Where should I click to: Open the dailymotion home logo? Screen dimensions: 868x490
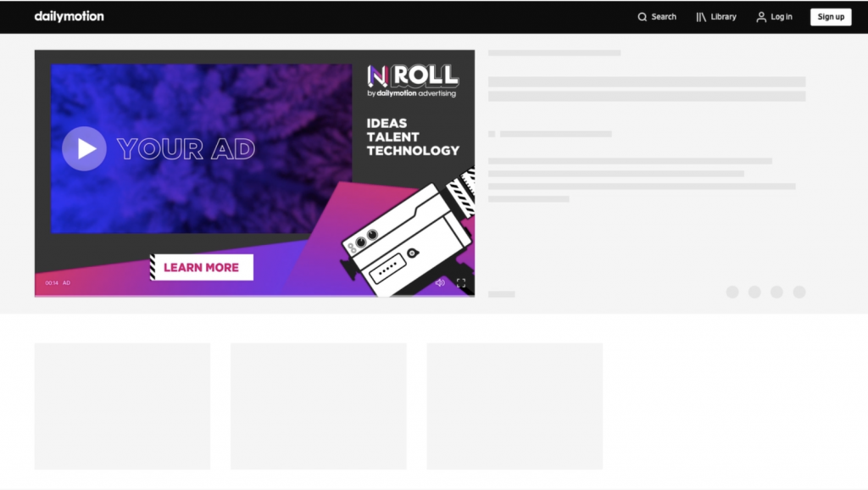70,17
